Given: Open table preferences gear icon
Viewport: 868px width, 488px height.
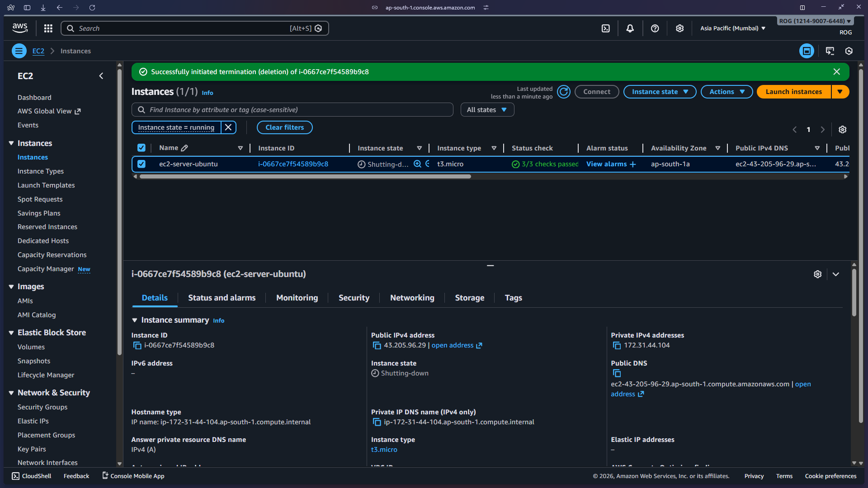Looking at the screenshot, I should click(x=842, y=130).
